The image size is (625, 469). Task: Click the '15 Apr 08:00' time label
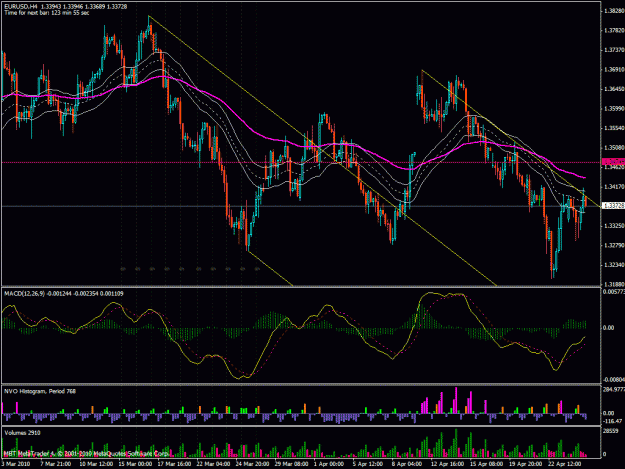486,464
